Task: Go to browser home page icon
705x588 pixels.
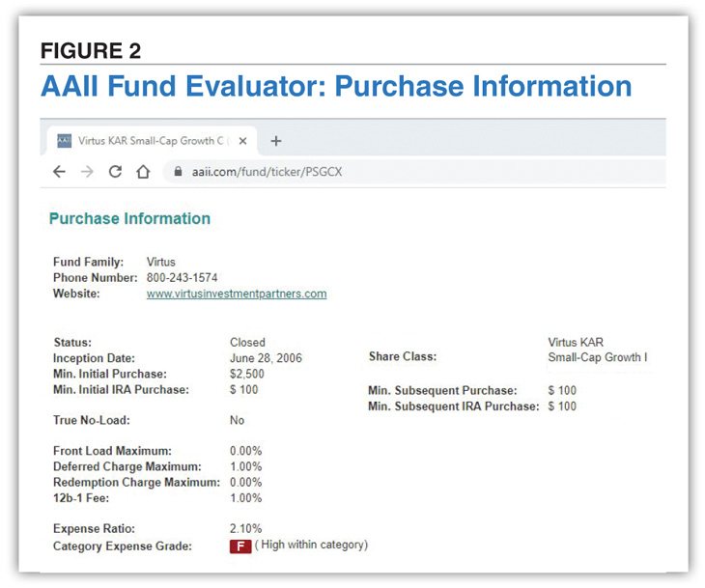Action: pyautogui.click(x=143, y=172)
